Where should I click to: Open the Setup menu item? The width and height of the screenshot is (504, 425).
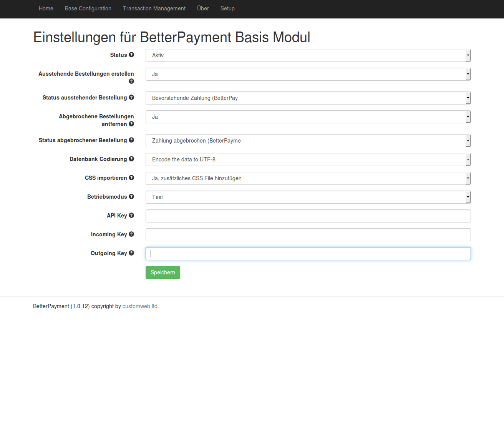point(227,8)
